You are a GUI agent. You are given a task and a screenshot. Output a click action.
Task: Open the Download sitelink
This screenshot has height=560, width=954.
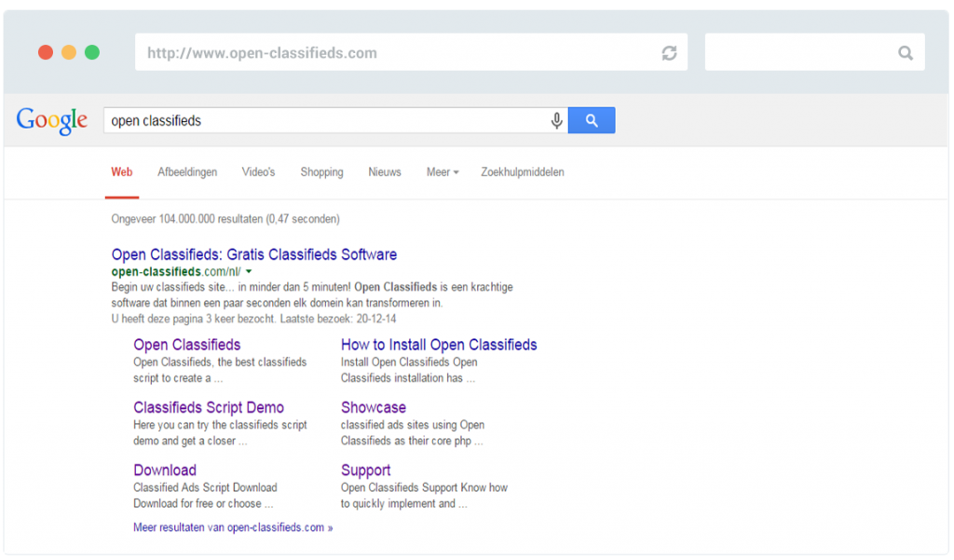pyautogui.click(x=165, y=470)
